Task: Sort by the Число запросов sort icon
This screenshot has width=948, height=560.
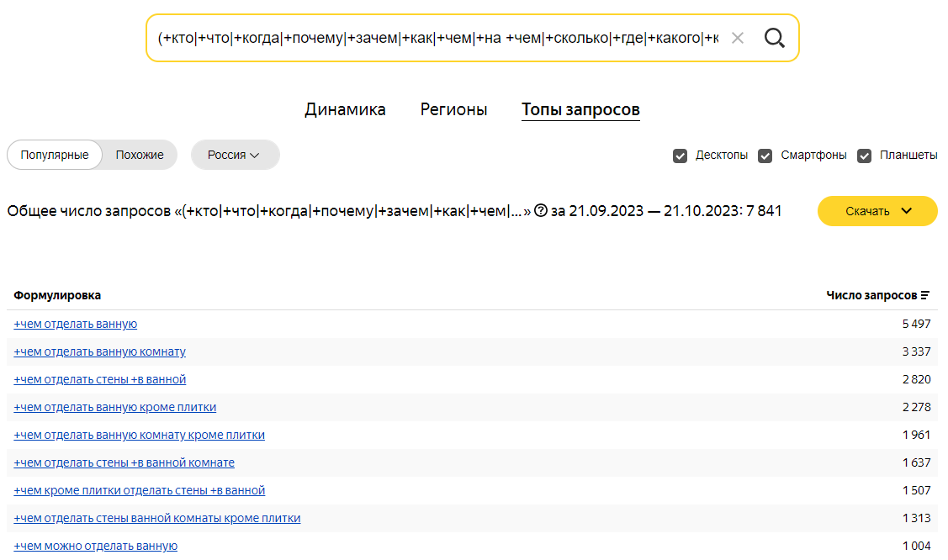Action: 925,295
